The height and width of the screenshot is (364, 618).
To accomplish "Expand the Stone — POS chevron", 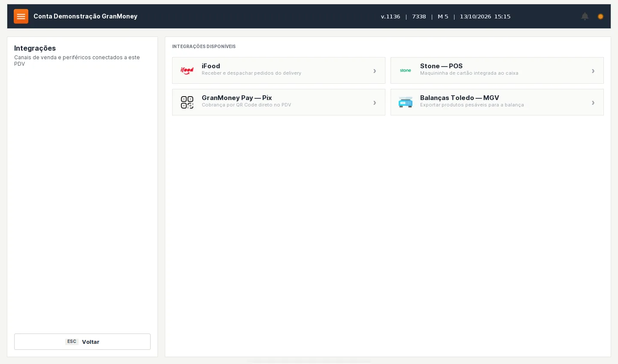I will click(x=593, y=71).
